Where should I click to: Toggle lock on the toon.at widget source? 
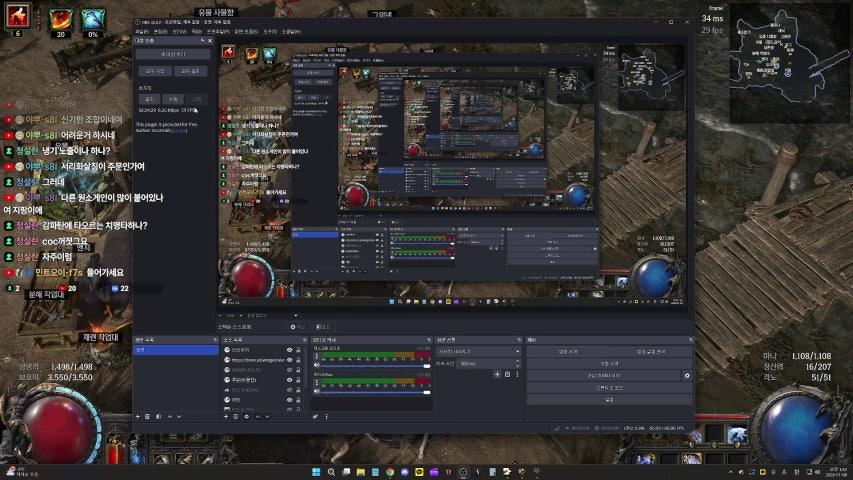point(298,360)
